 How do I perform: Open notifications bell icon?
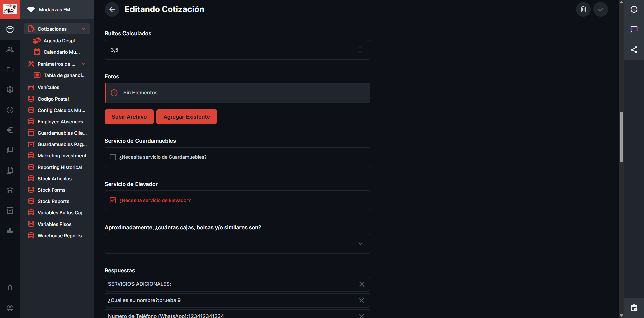10,288
